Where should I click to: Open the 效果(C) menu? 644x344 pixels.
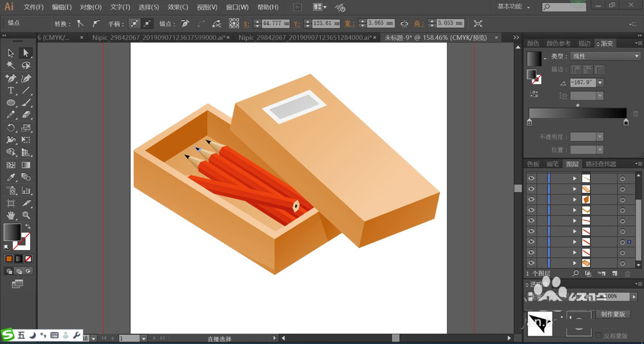click(178, 7)
